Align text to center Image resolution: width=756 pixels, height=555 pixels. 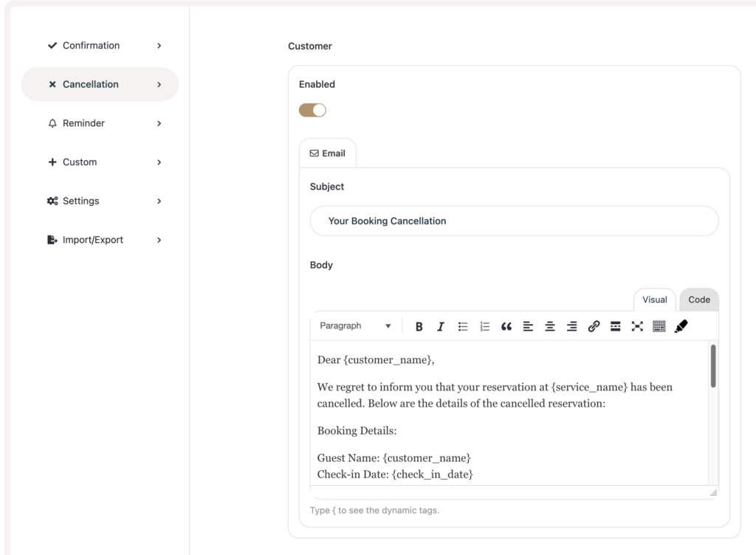(550, 326)
